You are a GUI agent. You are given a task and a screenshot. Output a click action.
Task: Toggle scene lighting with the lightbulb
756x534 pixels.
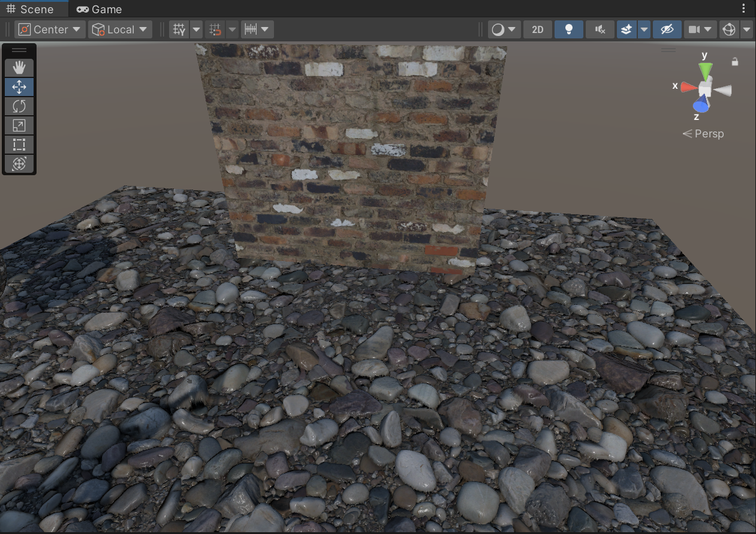568,29
